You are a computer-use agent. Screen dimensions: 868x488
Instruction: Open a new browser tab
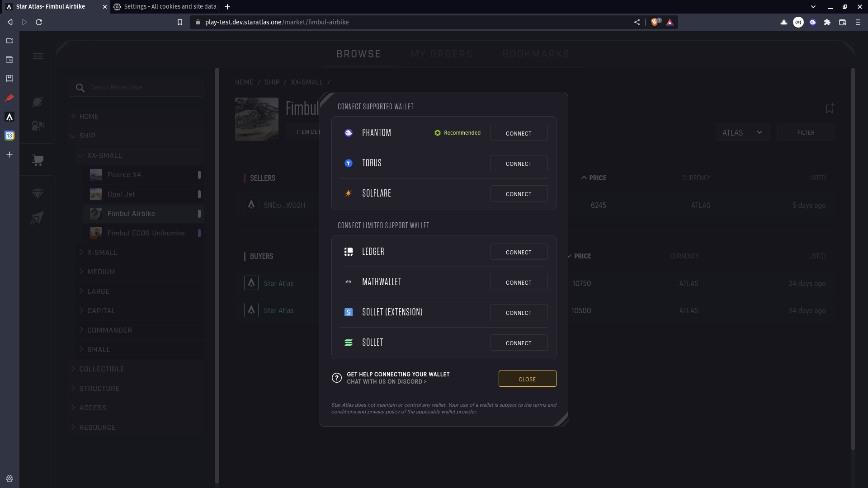[x=227, y=7]
